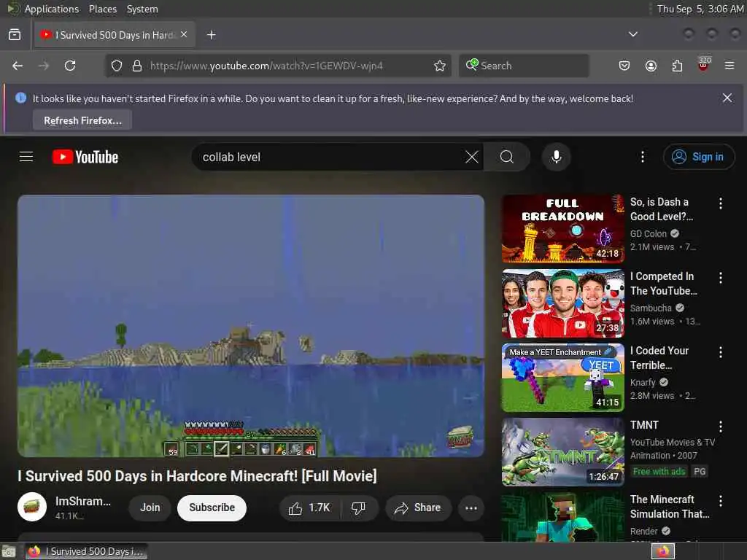Click the Knarfy channel name
Viewport: 747px width, 560px height.
643,382
